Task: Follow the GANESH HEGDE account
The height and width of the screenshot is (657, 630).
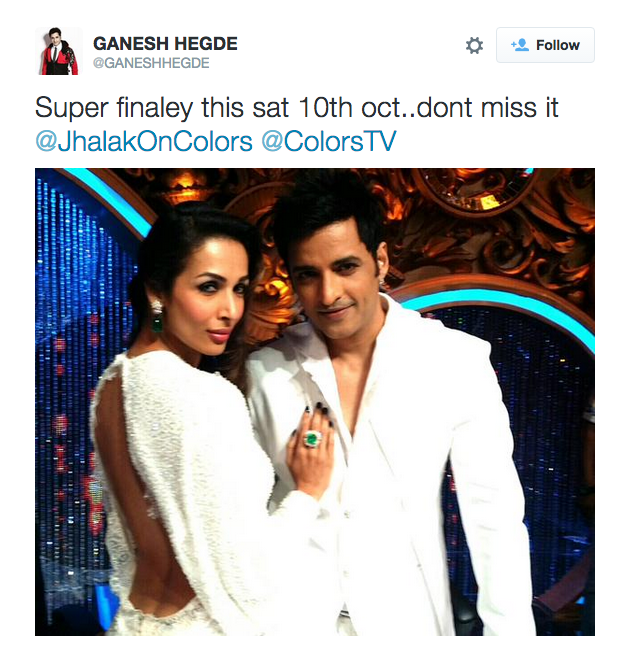Action: coord(545,45)
